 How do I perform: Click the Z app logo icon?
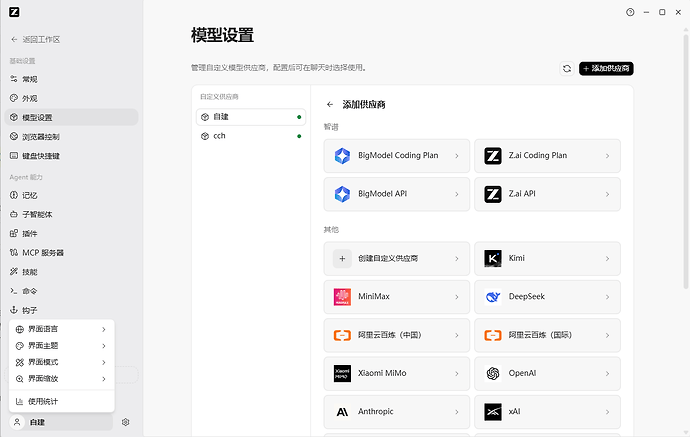click(x=14, y=12)
